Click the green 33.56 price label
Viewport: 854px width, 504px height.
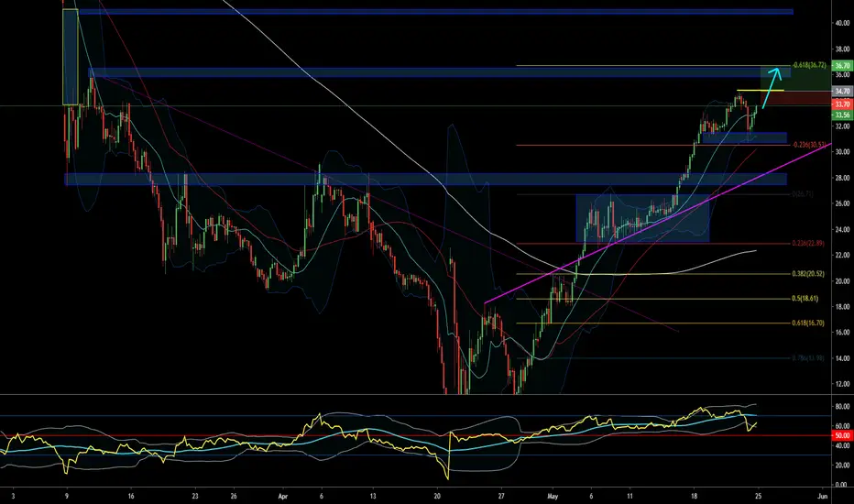tap(842, 115)
